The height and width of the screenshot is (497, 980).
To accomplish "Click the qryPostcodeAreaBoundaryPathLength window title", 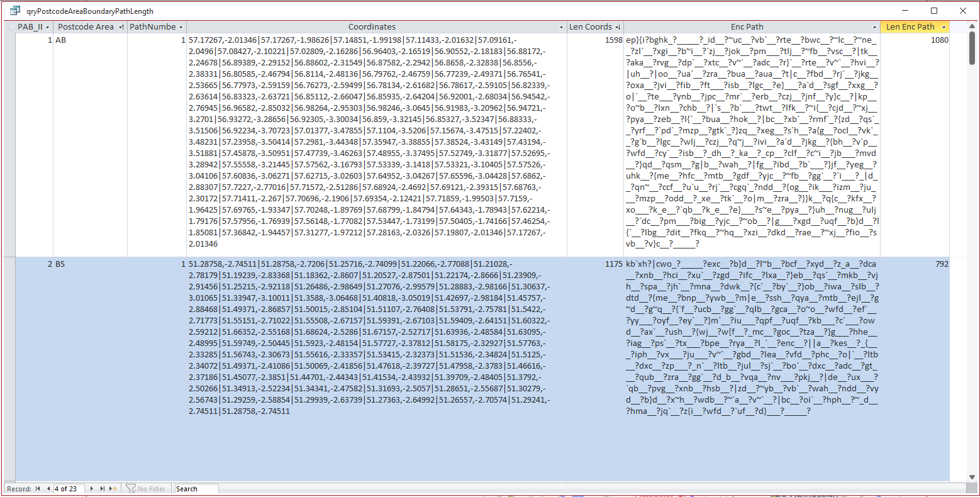I will [x=90, y=11].
